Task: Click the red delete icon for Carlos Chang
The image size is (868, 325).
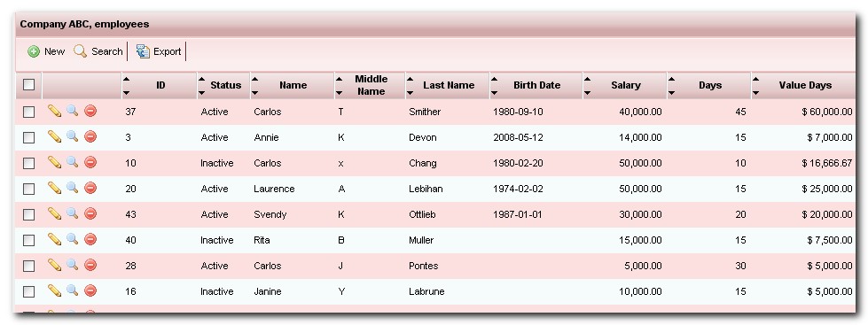Action: (x=90, y=163)
